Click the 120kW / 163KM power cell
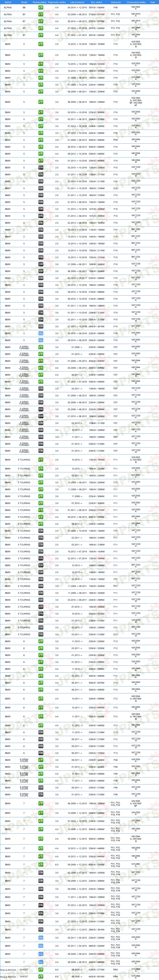159x980 pixels. pyautogui.click(x=96, y=44)
